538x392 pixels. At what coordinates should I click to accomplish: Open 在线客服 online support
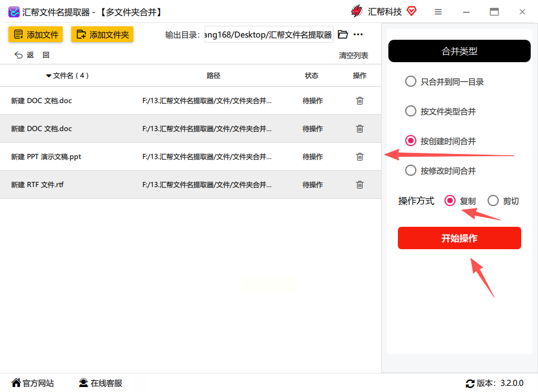tap(100, 382)
